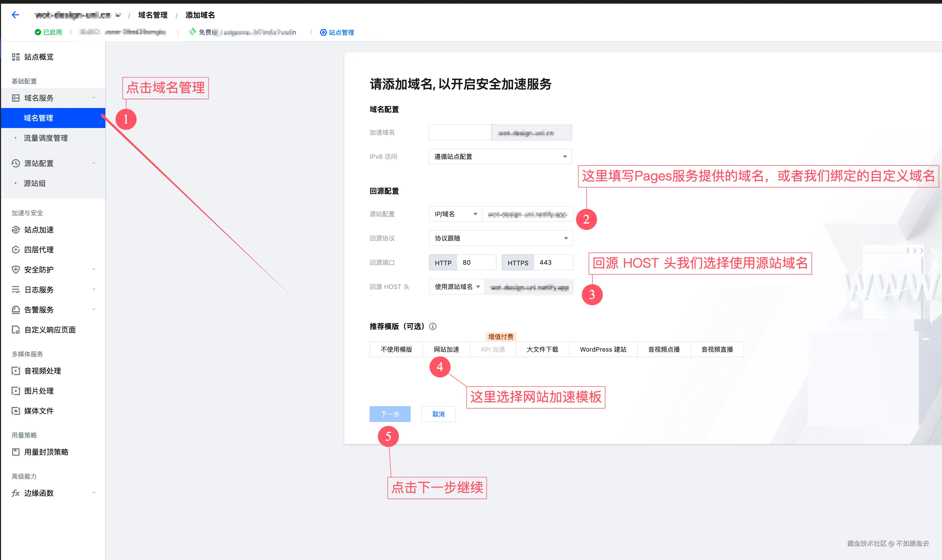
Task: Select the 不使用模版 option
Action: pos(396,350)
